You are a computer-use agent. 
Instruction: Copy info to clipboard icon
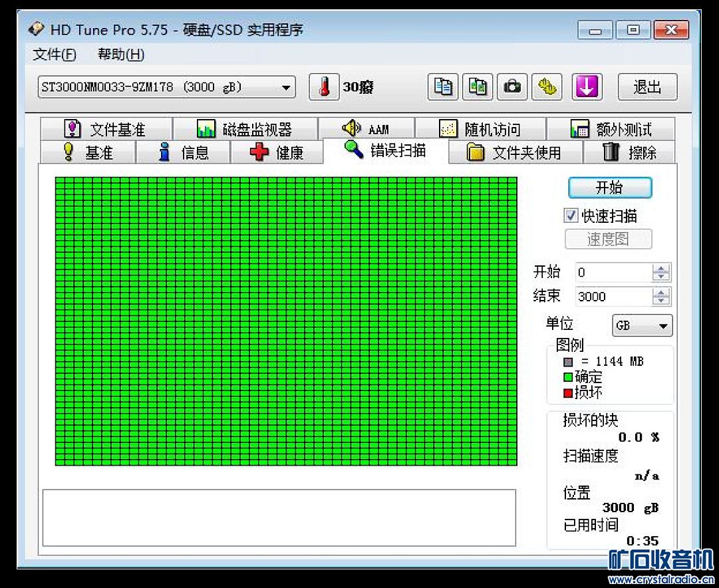click(x=442, y=86)
